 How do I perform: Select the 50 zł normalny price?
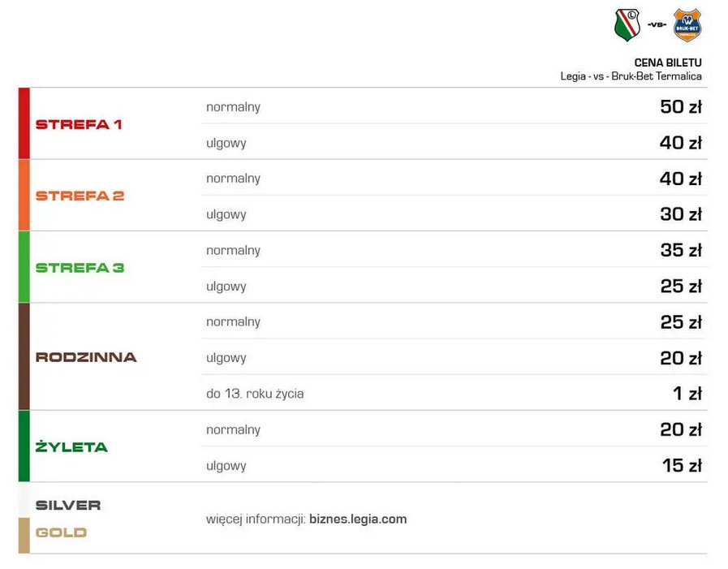pyautogui.click(x=681, y=106)
